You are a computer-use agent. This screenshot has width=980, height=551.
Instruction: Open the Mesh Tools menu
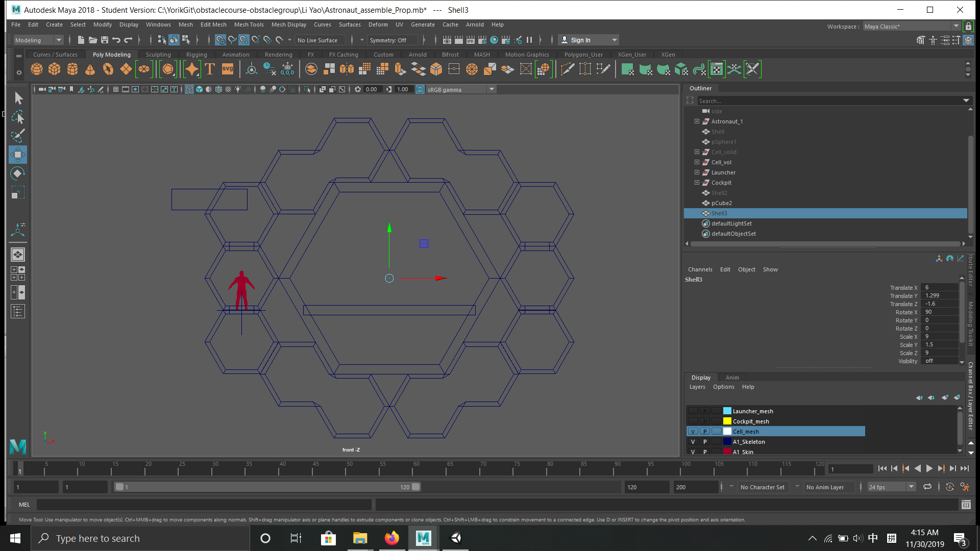[x=249, y=24]
